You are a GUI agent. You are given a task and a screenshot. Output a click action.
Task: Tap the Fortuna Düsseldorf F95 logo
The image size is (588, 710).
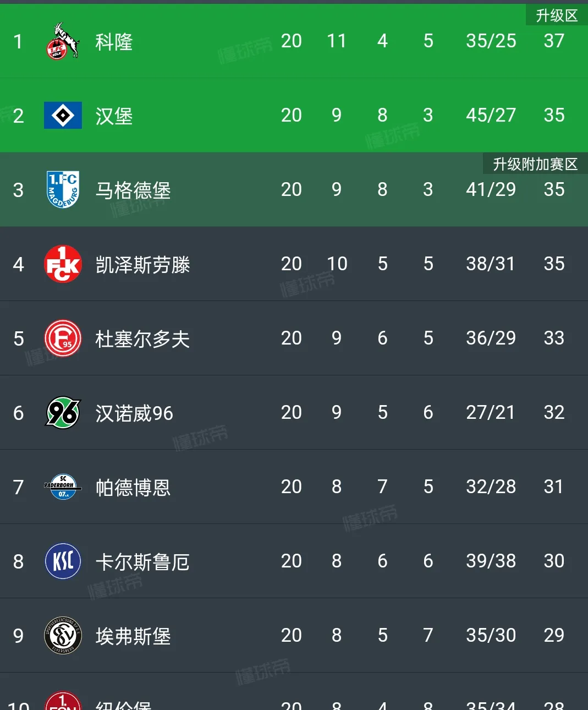[63, 338]
